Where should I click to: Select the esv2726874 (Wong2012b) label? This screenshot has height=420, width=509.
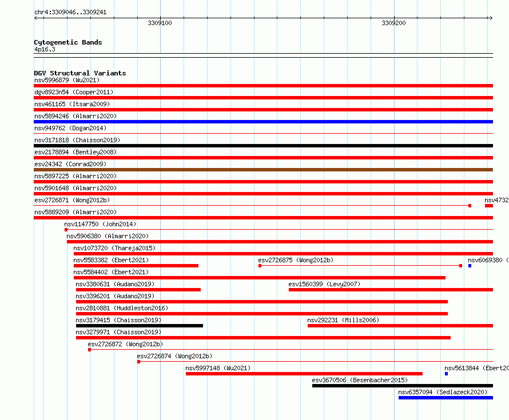point(174,356)
